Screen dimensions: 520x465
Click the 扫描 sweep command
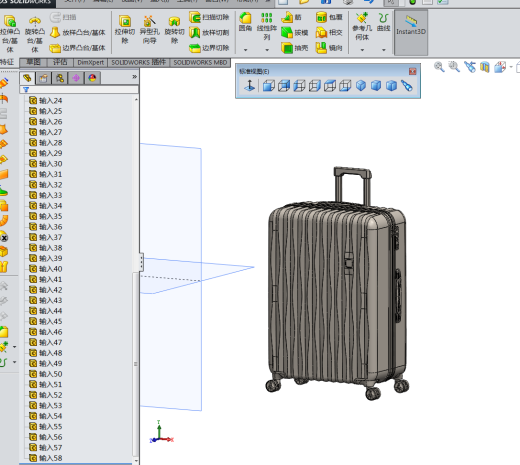click(63, 17)
